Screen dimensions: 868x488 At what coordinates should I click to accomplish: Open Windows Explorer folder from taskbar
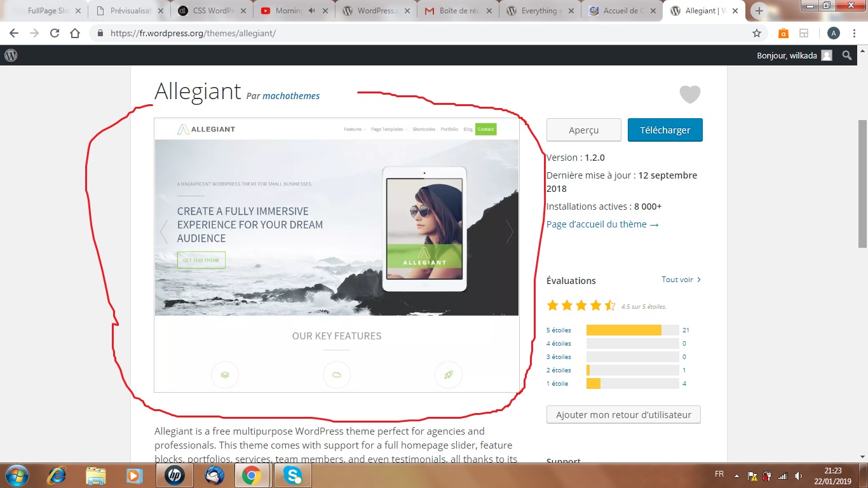point(96,475)
